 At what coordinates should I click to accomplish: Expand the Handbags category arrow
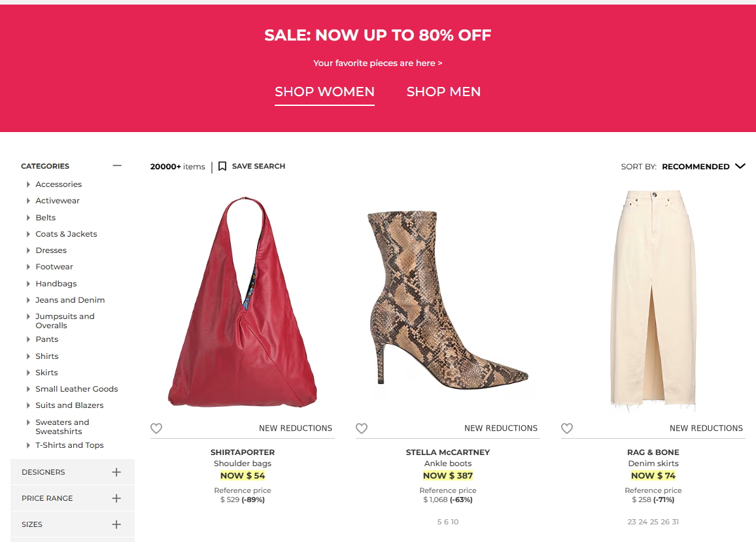[x=28, y=284]
